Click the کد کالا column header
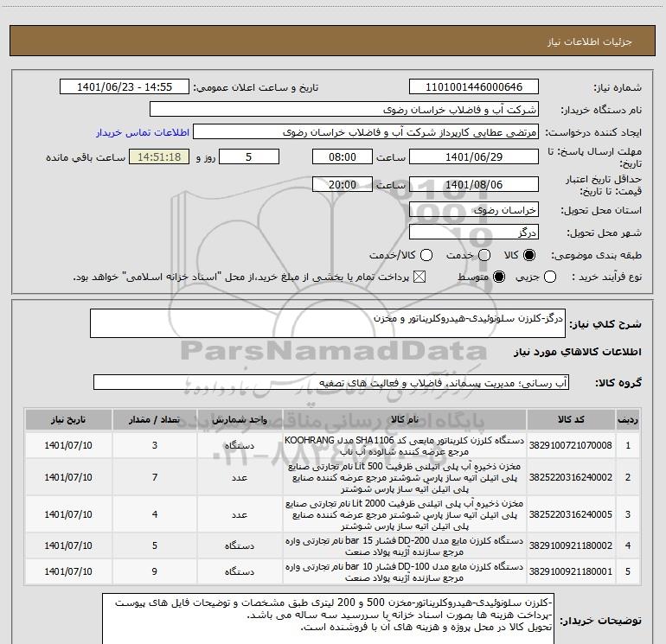Image resolution: width=666 pixels, height=644 pixels. 571,419
